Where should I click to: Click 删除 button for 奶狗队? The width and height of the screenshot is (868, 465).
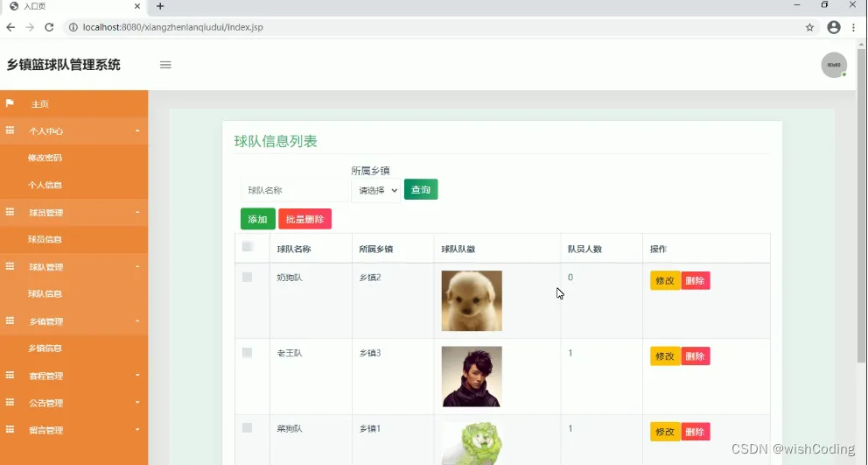tap(696, 280)
